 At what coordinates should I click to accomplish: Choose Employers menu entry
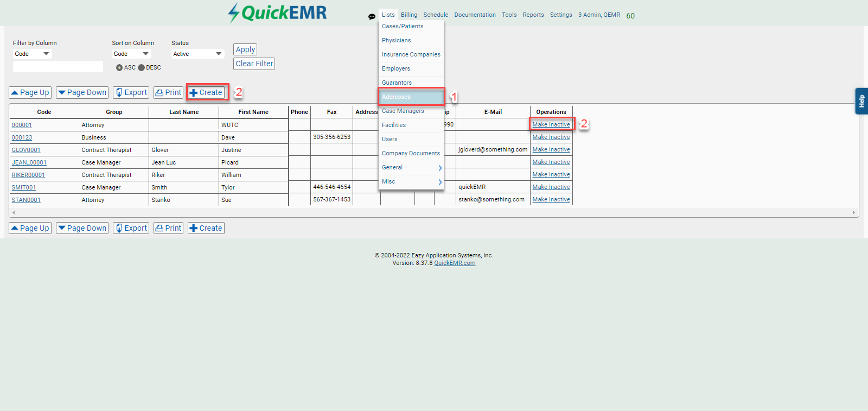coord(411,69)
